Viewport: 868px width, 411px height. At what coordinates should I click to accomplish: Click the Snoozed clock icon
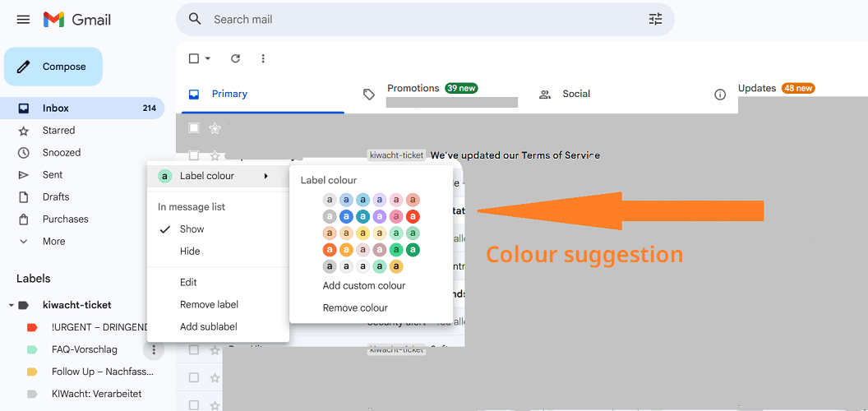23,152
